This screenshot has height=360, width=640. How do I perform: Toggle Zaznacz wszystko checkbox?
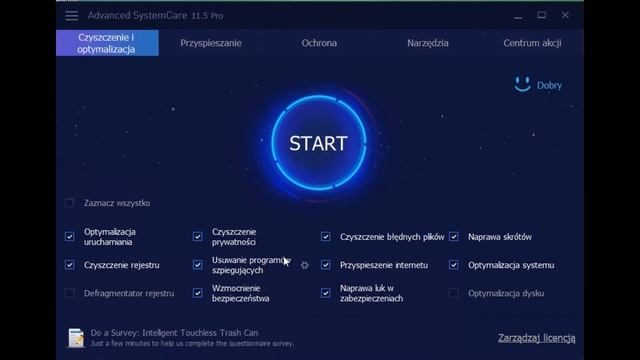click(69, 203)
